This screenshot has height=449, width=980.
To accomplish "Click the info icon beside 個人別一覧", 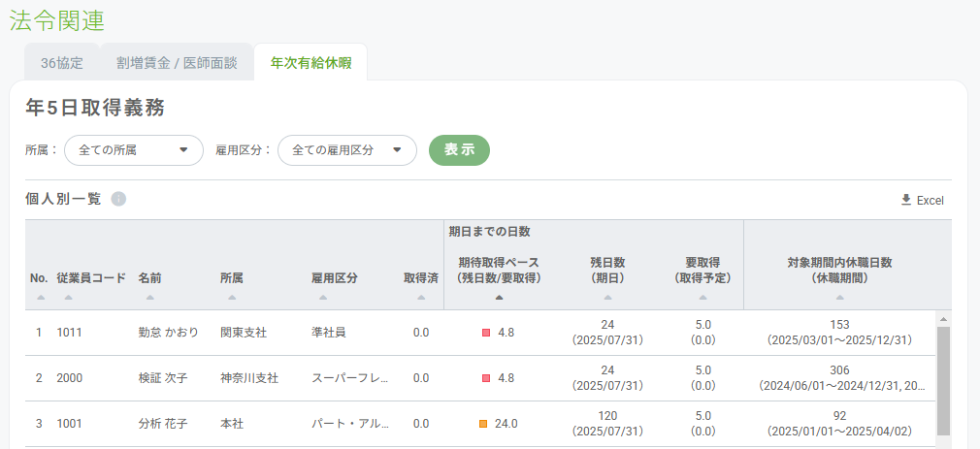I will coord(118,199).
